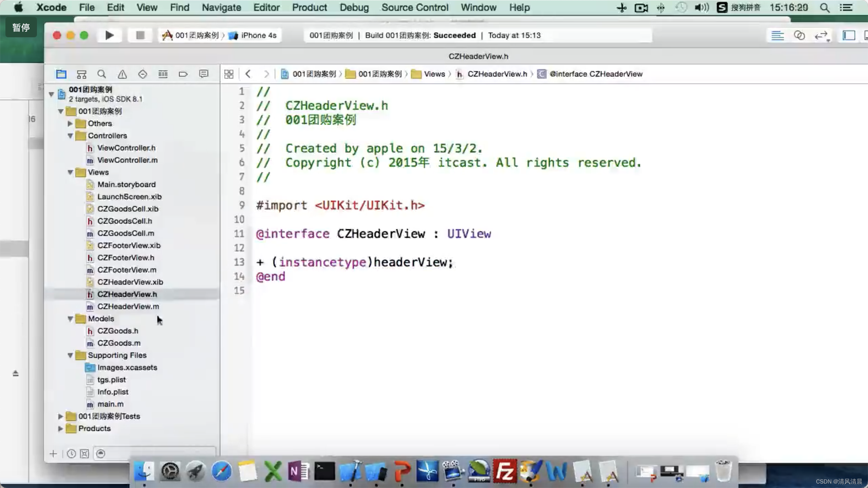Click back navigation arrow in breadcrumb
This screenshot has width=868, height=488.
248,74
